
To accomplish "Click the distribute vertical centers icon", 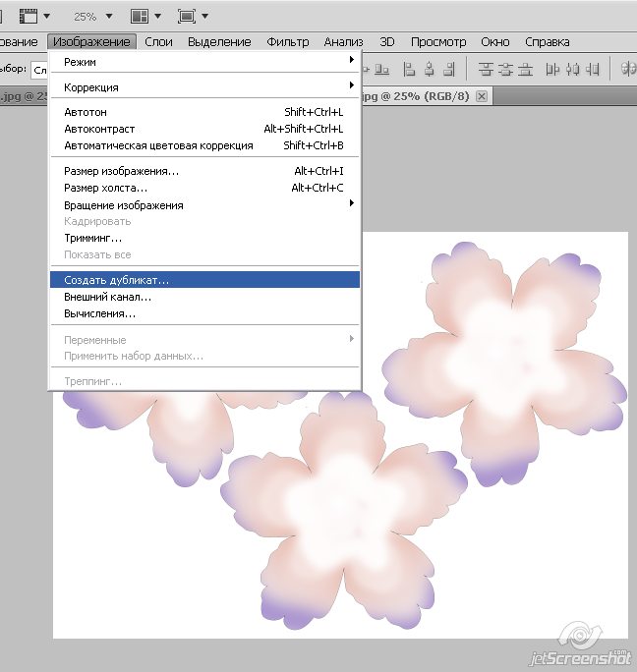I will point(506,69).
